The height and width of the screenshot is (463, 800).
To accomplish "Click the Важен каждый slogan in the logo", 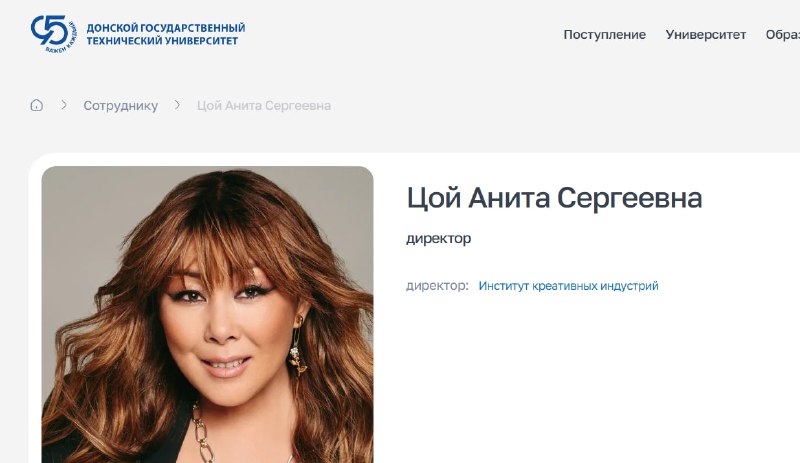I will pos(63,41).
